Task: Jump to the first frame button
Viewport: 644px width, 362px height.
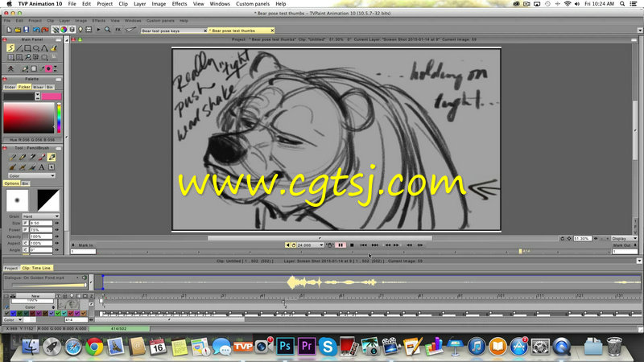Action: [364, 245]
